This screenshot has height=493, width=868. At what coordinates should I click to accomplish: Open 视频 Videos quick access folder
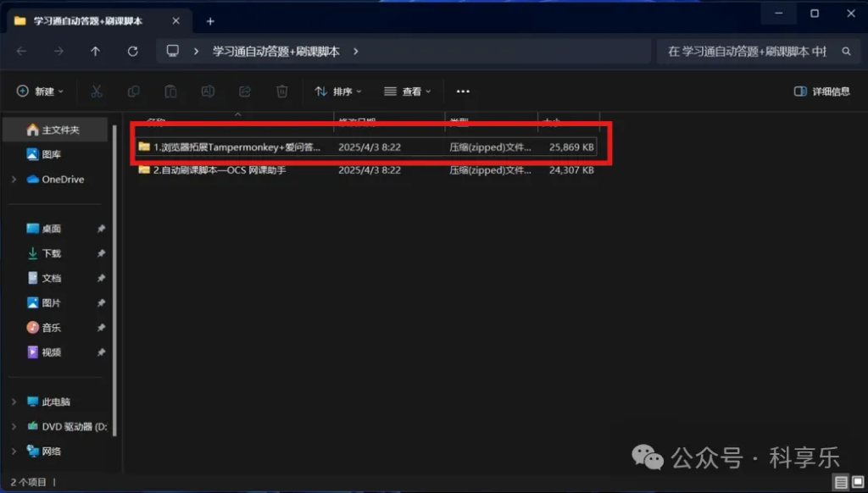click(x=44, y=352)
